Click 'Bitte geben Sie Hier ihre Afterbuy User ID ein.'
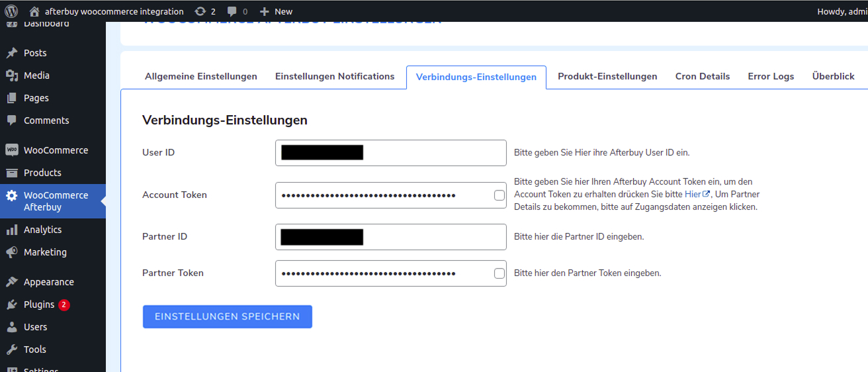This screenshot has height=372, width=868. pos(602,153)
